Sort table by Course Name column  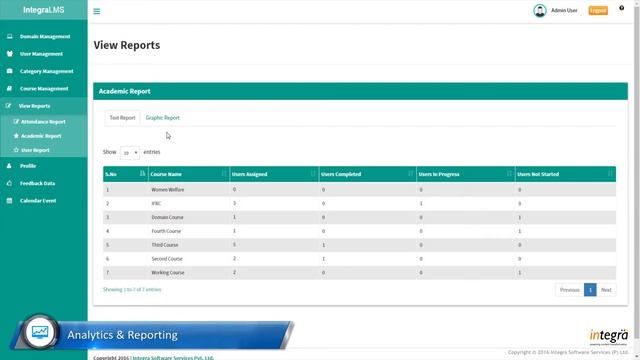(189, 174)
